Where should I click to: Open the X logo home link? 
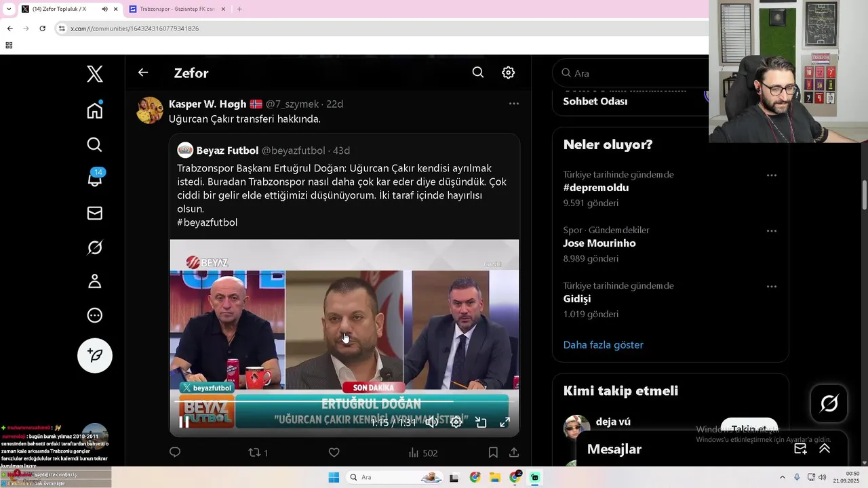click(x=95, y=74)
